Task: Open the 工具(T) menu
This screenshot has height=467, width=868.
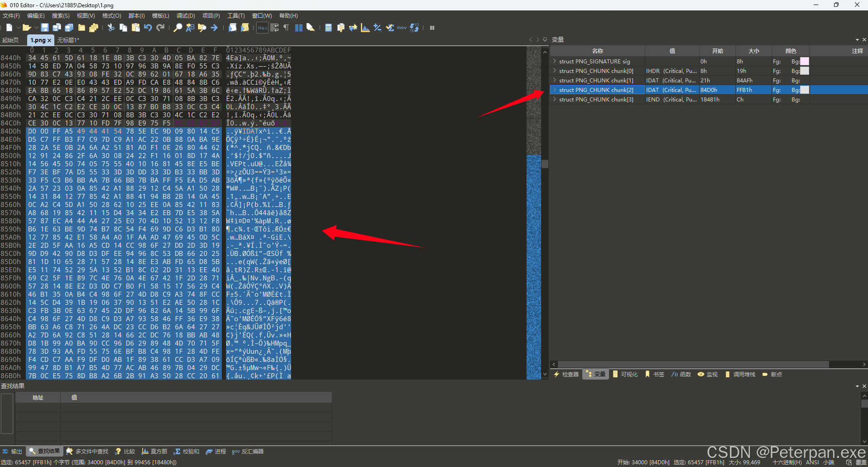Action: point(236,16)
